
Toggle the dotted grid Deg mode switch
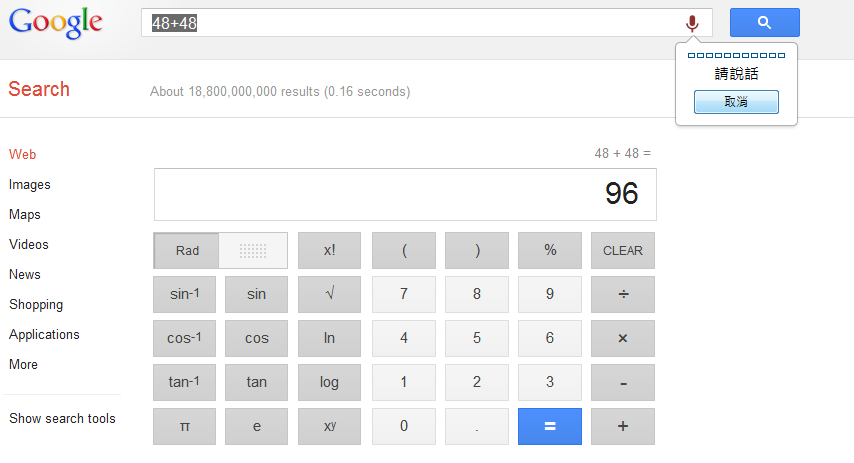253,250
